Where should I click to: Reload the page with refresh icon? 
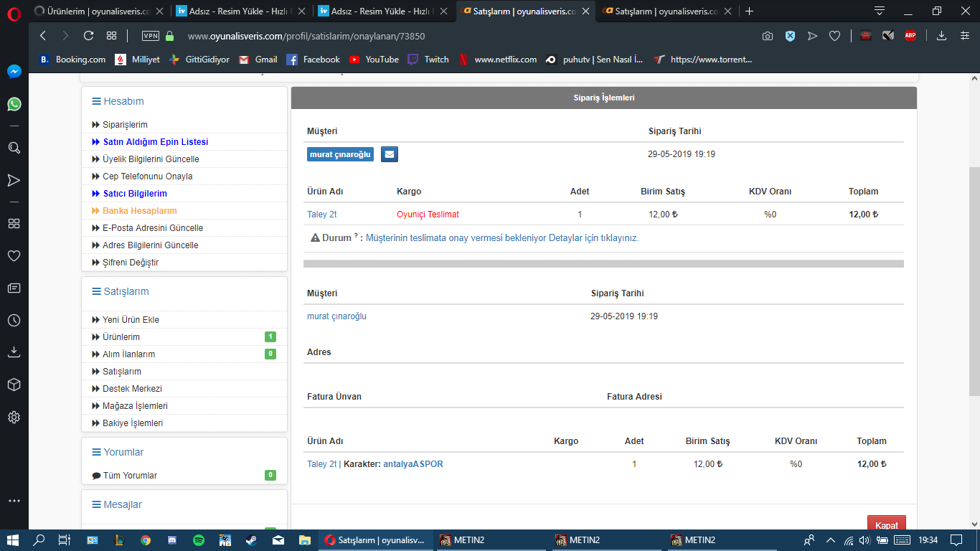pos(88,36)
